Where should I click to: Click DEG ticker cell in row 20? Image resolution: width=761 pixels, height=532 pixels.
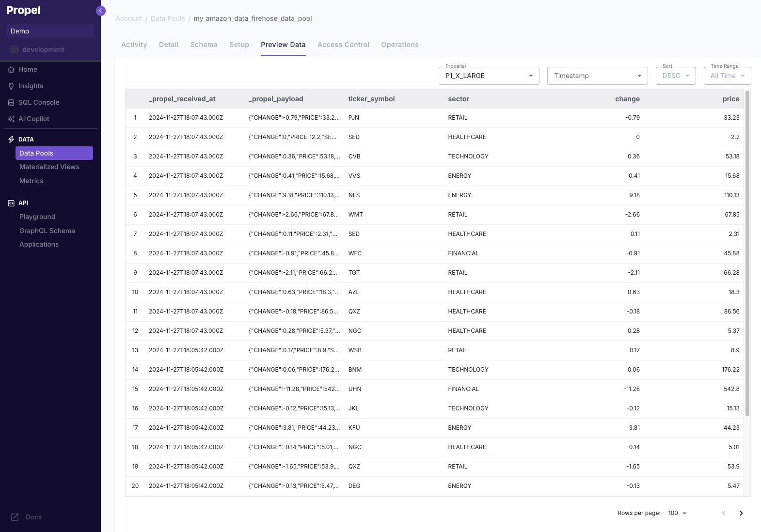click(354, 486)
